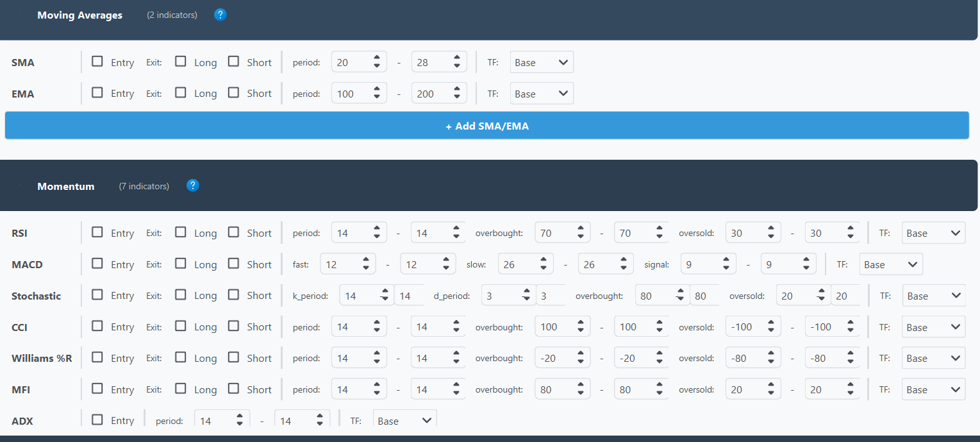The width and height of the screenshot is (980, 442).
Task: Click the MACD fast minimum stepper arrows
Action: 365,264
